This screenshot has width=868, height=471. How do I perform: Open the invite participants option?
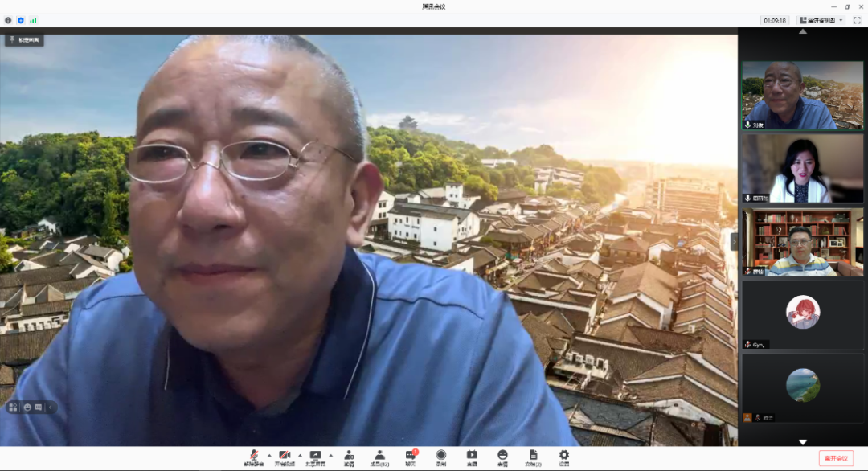(349, 457)
